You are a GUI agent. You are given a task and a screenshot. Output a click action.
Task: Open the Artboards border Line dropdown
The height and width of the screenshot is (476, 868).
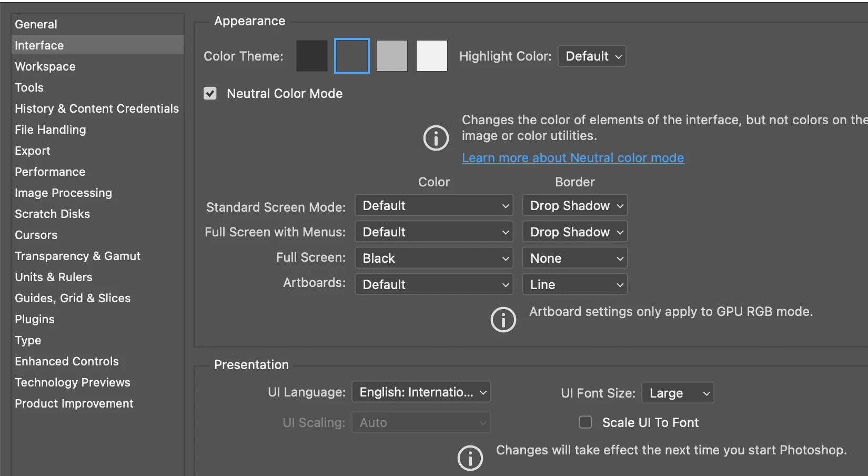(575, 285)
